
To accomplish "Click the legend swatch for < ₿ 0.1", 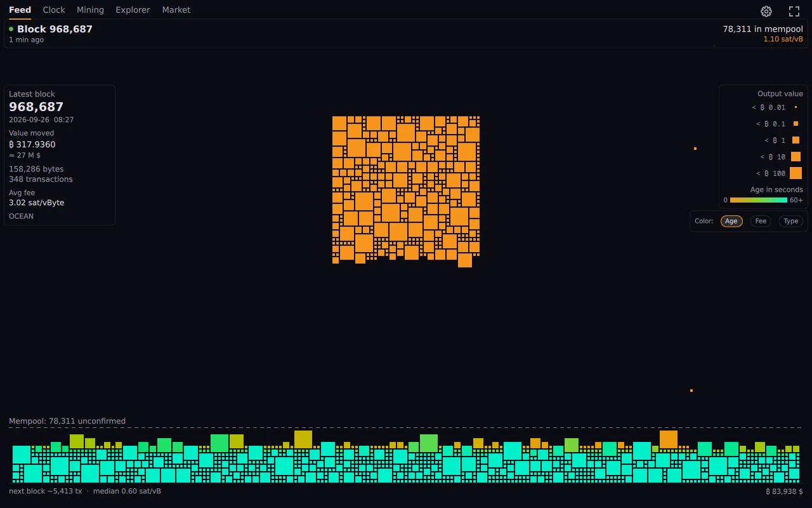I will (796, 124).
